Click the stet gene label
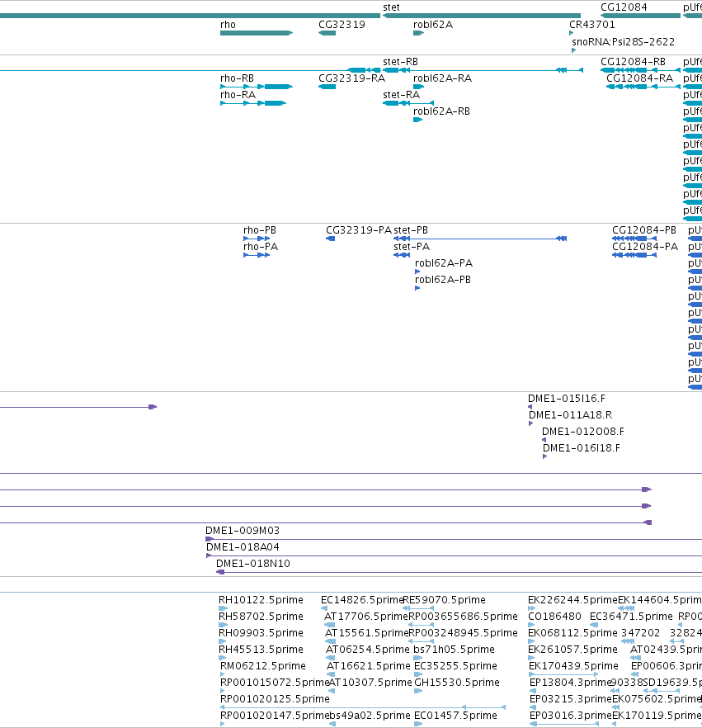The height and width of the screenshot is (728, 702). (391, 7)
